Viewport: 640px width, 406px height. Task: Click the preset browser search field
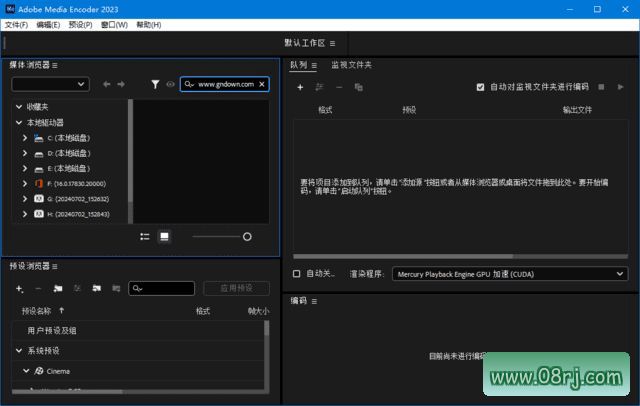pos(162,288)
